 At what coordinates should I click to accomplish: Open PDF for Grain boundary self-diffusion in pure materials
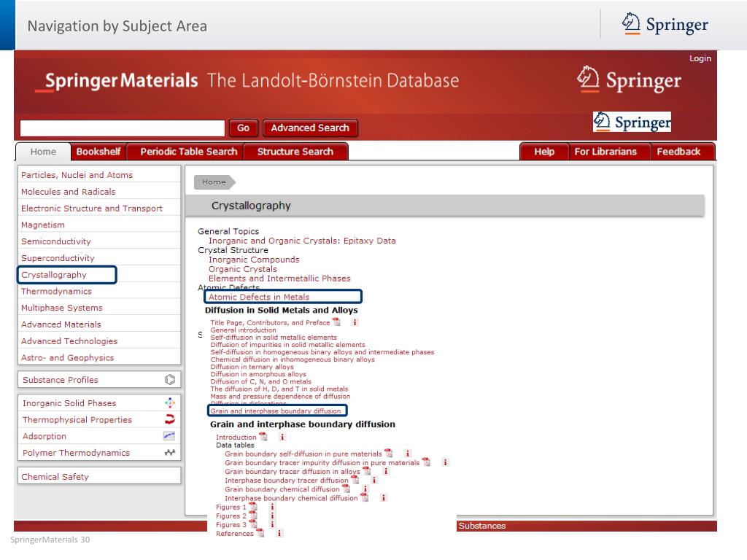pos(389,454)
